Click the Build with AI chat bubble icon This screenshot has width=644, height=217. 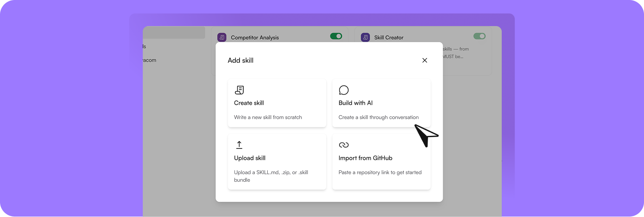tap(344, 90)
